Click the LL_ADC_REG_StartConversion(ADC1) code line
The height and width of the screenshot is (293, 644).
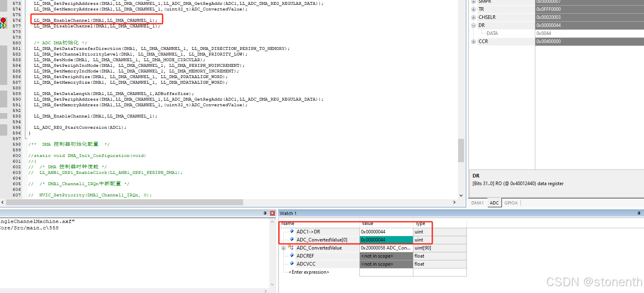(80, 128)
